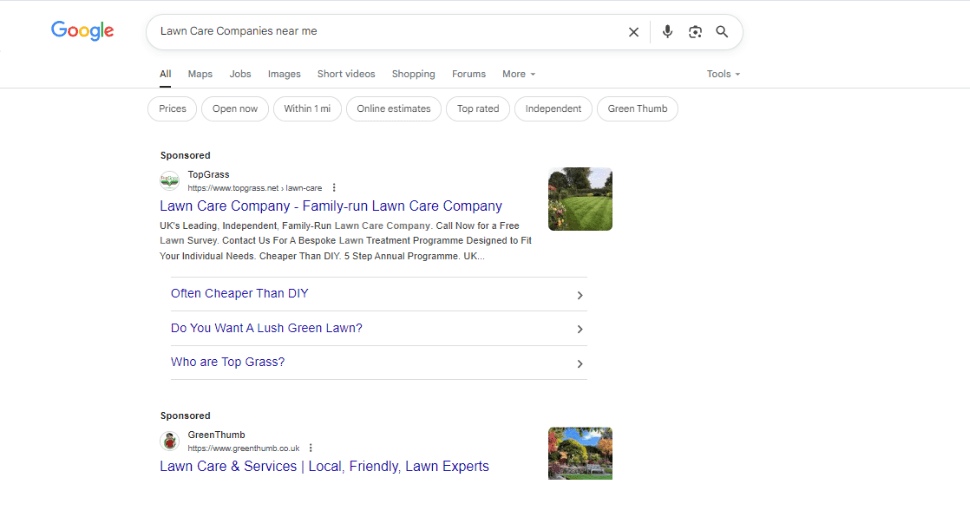Start voice search with the microphone icon
Screen dimensions: 970x517
click(667, 32)
